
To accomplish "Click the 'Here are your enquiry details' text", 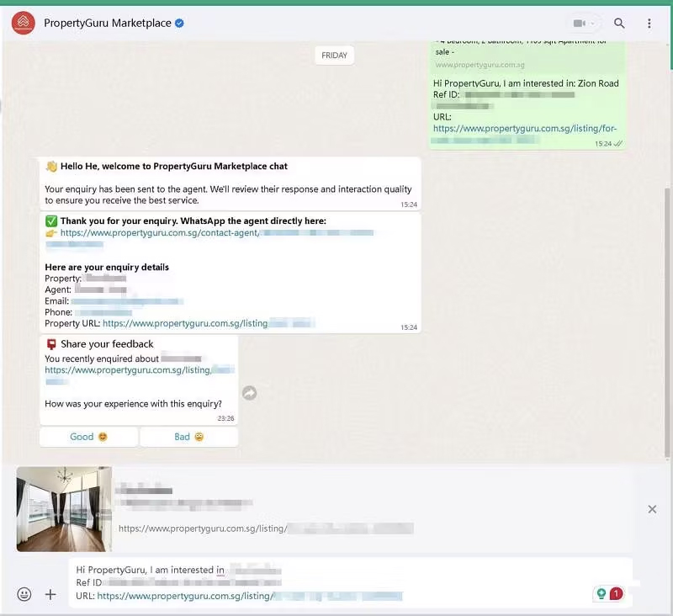I will [107, 267].
